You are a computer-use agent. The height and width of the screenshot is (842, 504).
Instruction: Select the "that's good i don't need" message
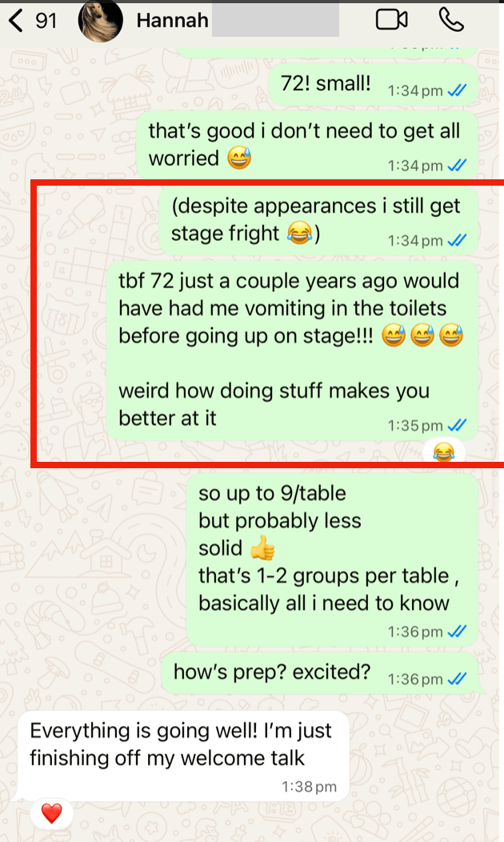click(307, 146)
